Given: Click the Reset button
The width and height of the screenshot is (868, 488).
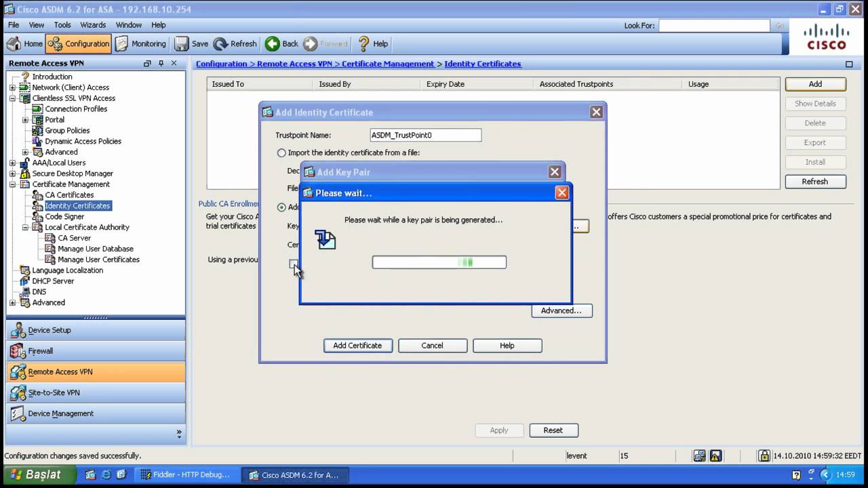Looking at the screenshot, I should [x=553, y=430].
